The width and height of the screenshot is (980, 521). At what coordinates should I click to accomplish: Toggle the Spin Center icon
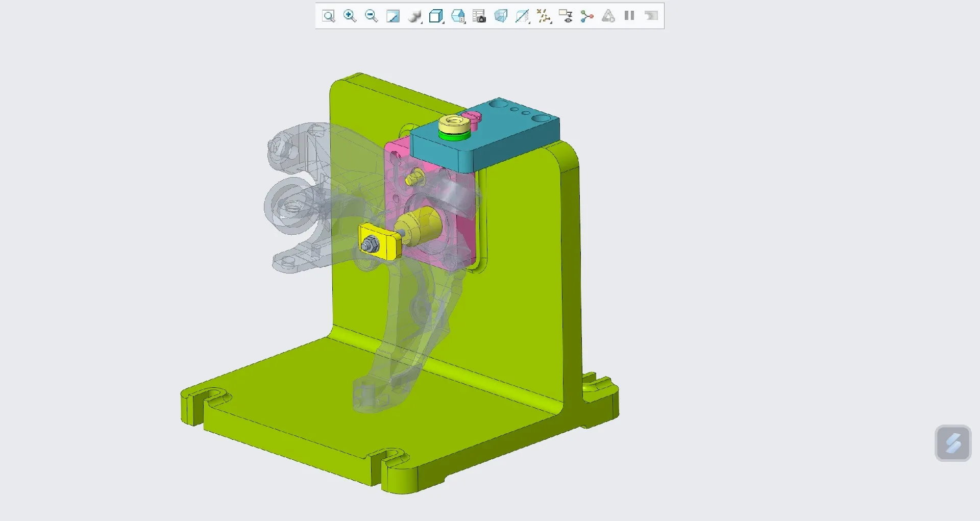point(587,16)
